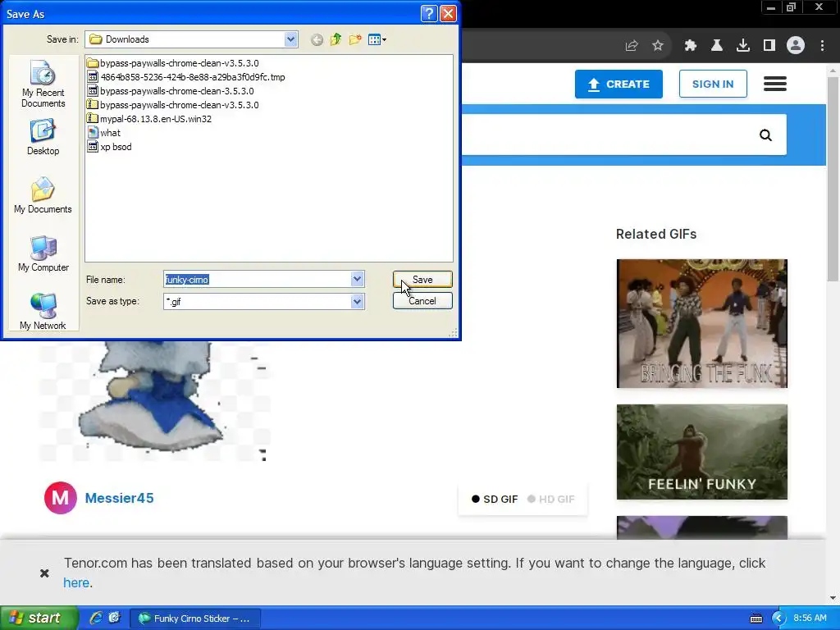Click the Messier45 avatar M icon
This screenshot has height=630, width=840.
pyautogui.click(x=61, y=498)
